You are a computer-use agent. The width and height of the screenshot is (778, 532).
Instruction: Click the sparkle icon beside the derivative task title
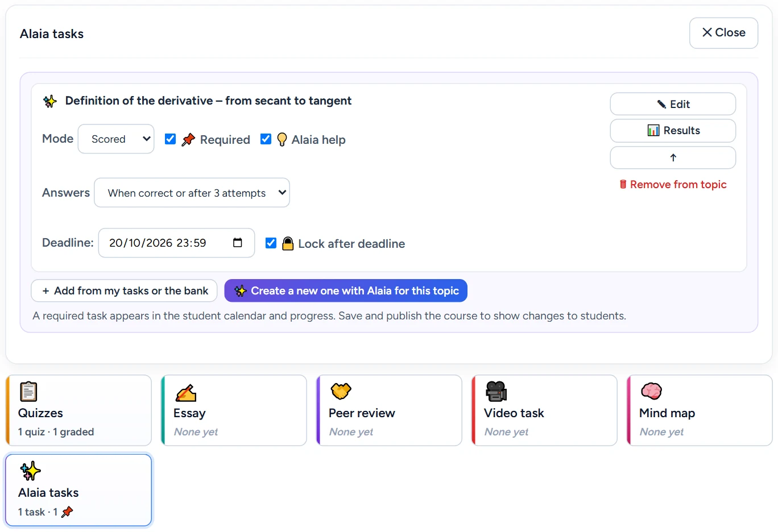click(x=50, y=101)
